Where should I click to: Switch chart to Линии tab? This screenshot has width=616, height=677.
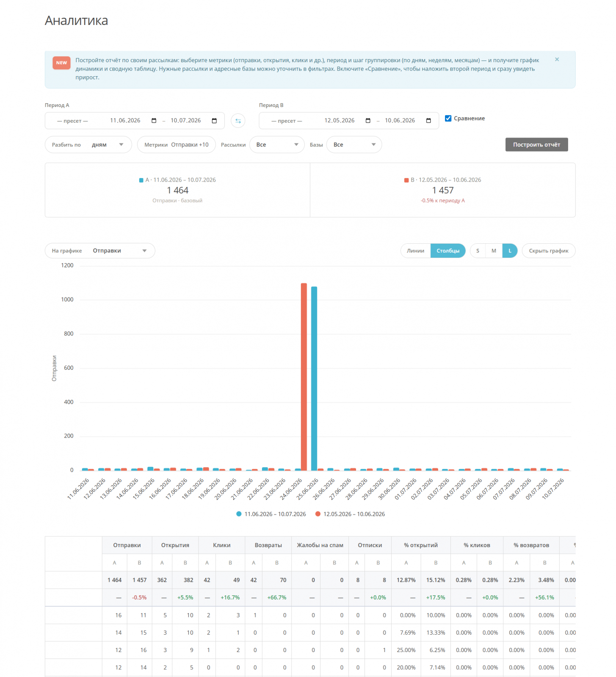point(416,251)
